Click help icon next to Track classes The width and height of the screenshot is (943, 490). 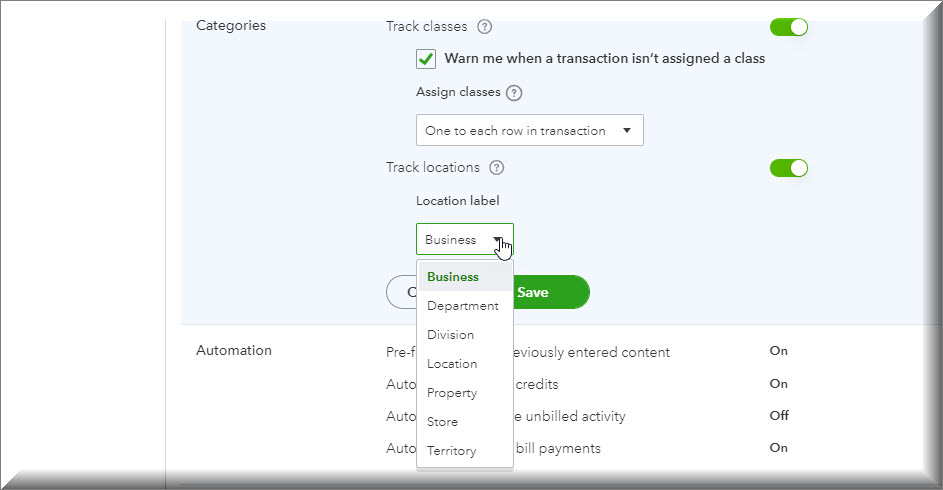point(485,27)
